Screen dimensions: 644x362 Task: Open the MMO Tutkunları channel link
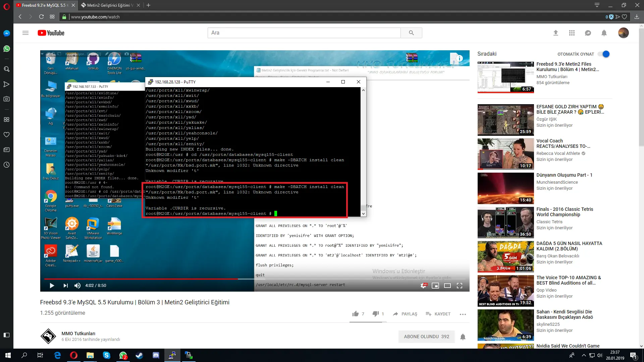click(78, 334)
